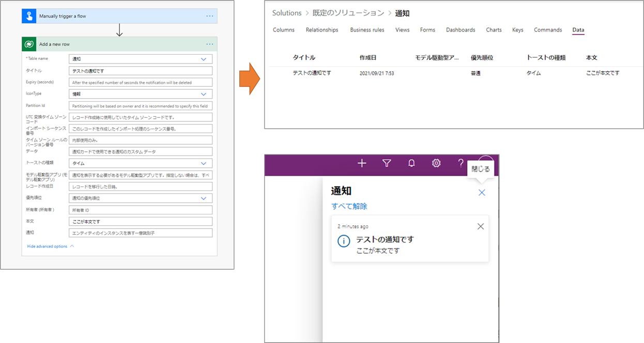Click the モデル駆動型アプリ input field
This screenshot has width=644, height=343.
click(x=141, y=175)
